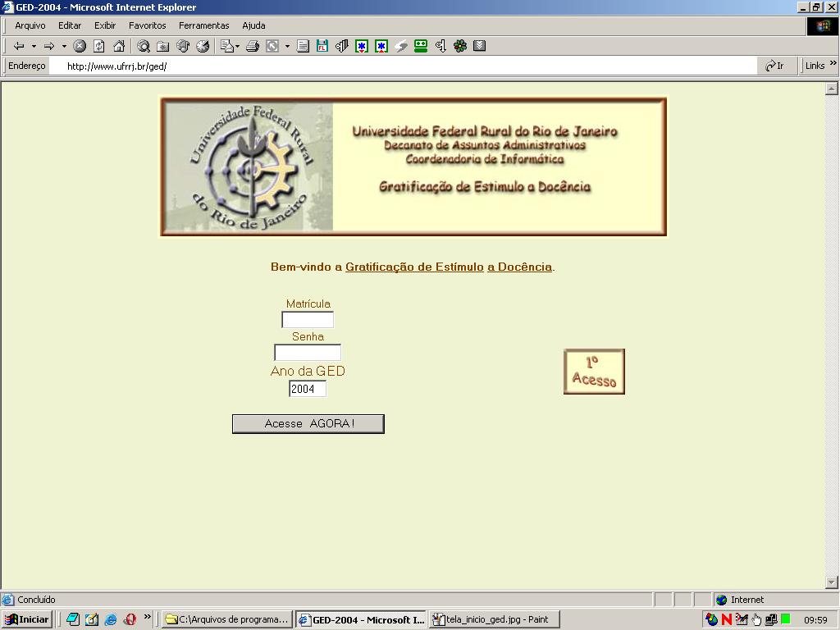Click the green square tray icon
840x630 pixels.
pyautogui.click(x=786, y=619)
